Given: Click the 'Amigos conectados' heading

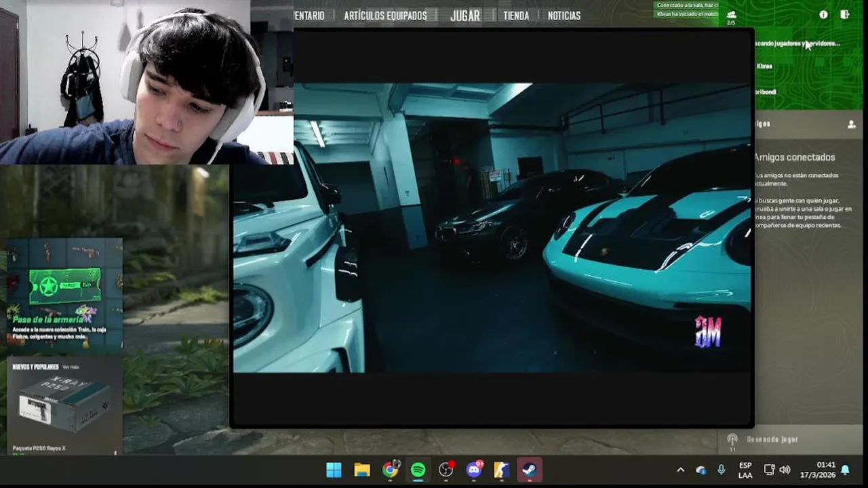Looking at the screenshot, I should (x=794, y=157).
